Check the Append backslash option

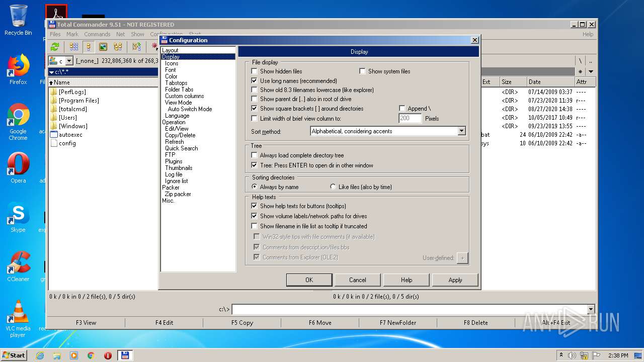tap(402, 109)
